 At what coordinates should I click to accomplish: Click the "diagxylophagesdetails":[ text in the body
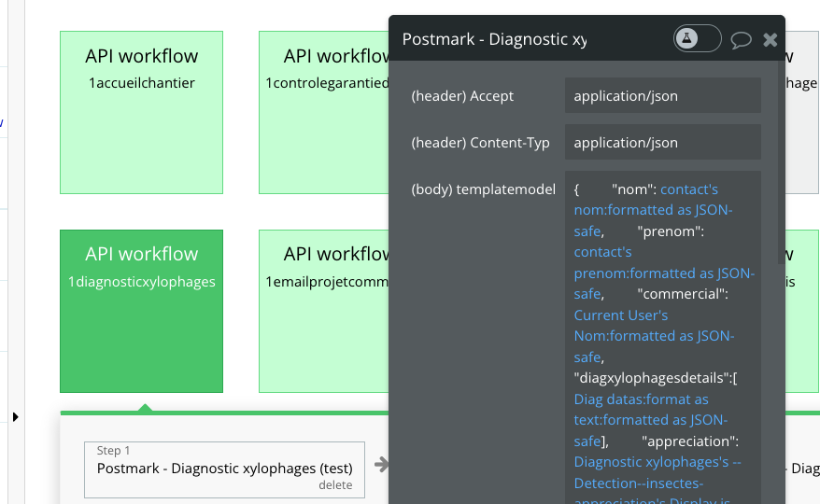tap(656, 378)
